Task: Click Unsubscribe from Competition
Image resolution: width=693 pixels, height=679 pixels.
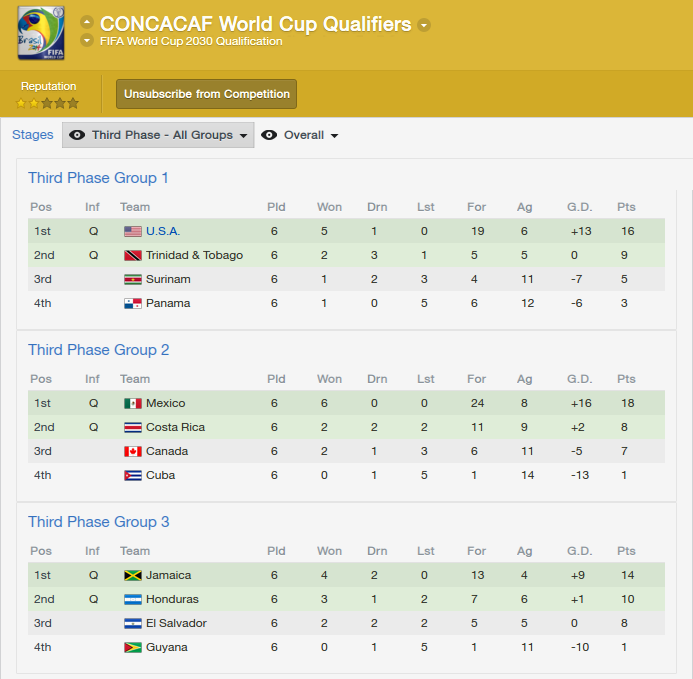Action: [x=206, y=94]
